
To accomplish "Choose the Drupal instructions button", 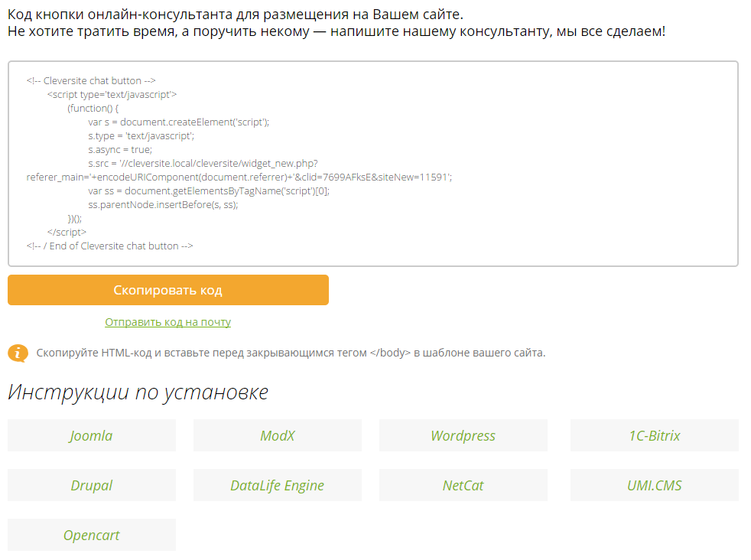I will tap(91, 486).
